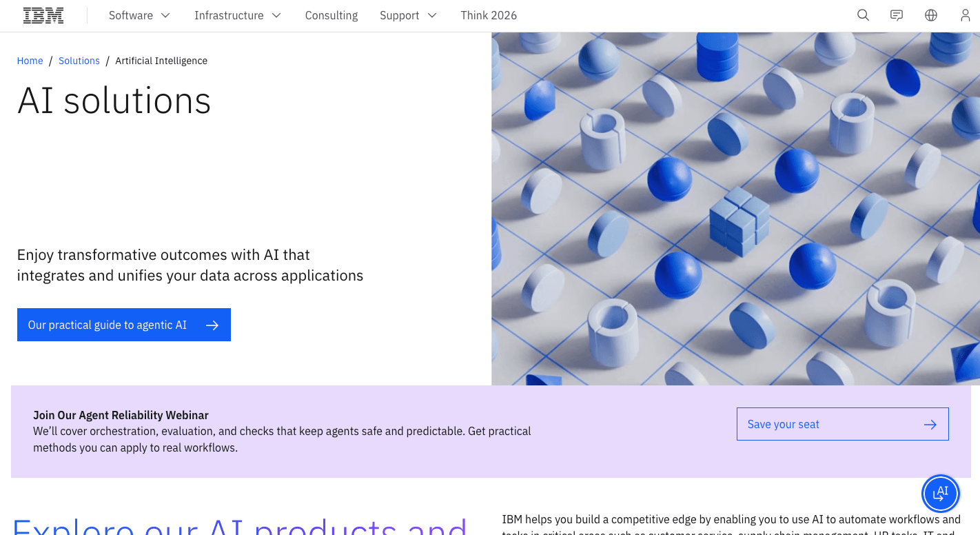Open the Home breadcrumb link
The height and width of the screenshot is (535, 980).
[30, 61]
